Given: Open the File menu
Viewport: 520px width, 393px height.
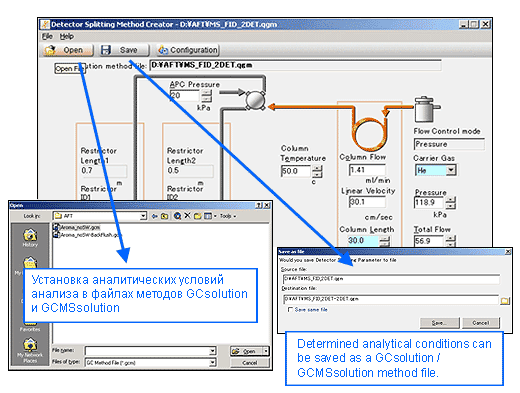Looking at the screenshot, I should 47,36.
